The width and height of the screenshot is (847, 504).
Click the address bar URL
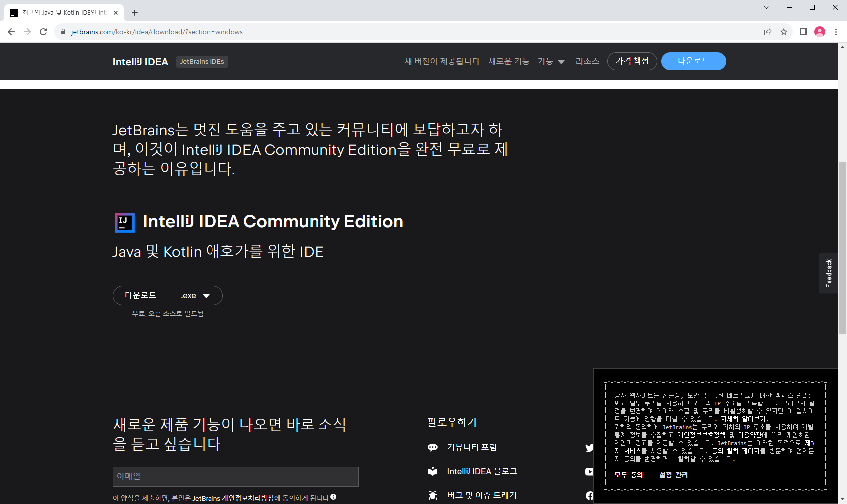coord(157,32)
